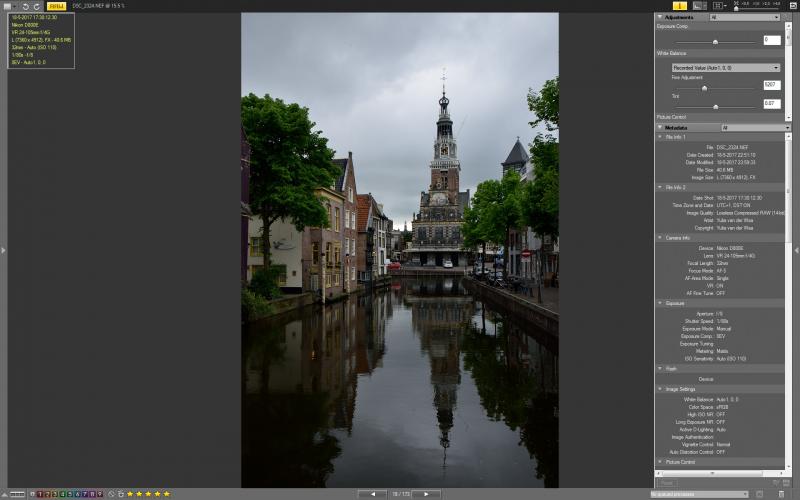Open the bottom-right status bar dropdown
Screen dimensions: 800x500
699,494
